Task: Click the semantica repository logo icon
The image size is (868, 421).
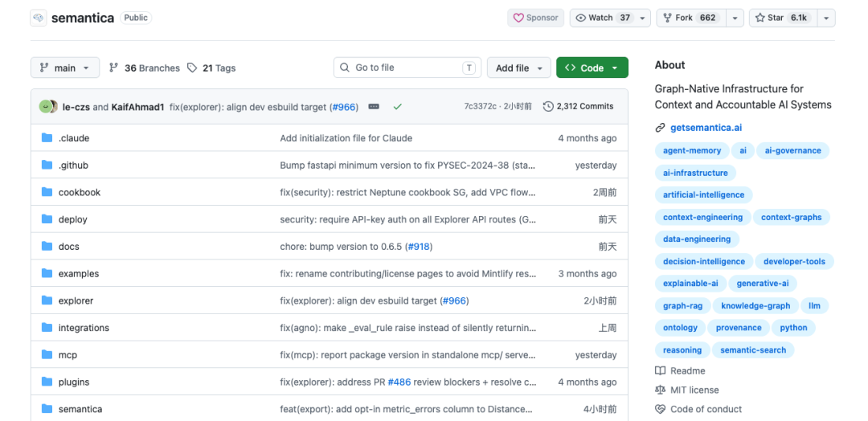Action: point(39,18)
